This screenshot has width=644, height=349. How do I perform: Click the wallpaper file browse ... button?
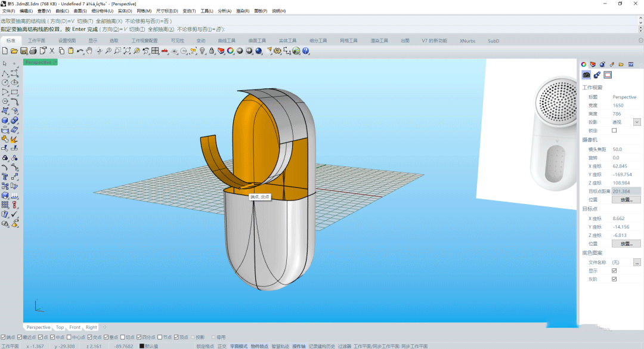tap(637, 262)
